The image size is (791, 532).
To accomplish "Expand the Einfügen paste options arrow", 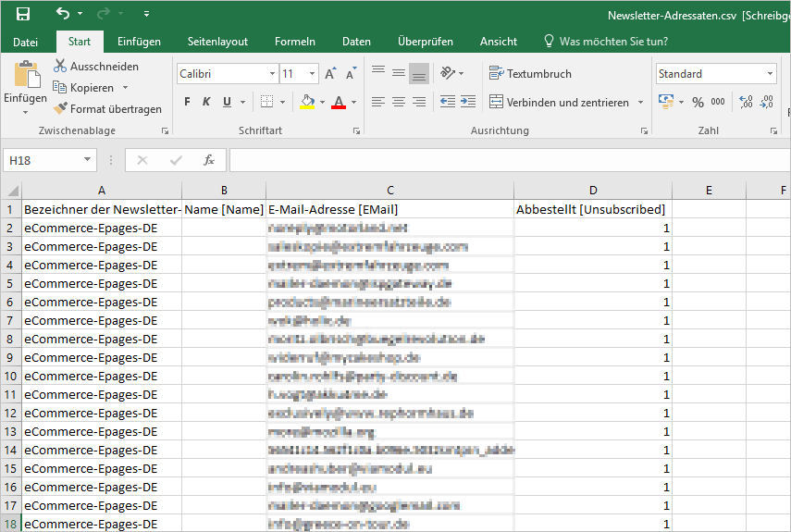I will point(25,113).
